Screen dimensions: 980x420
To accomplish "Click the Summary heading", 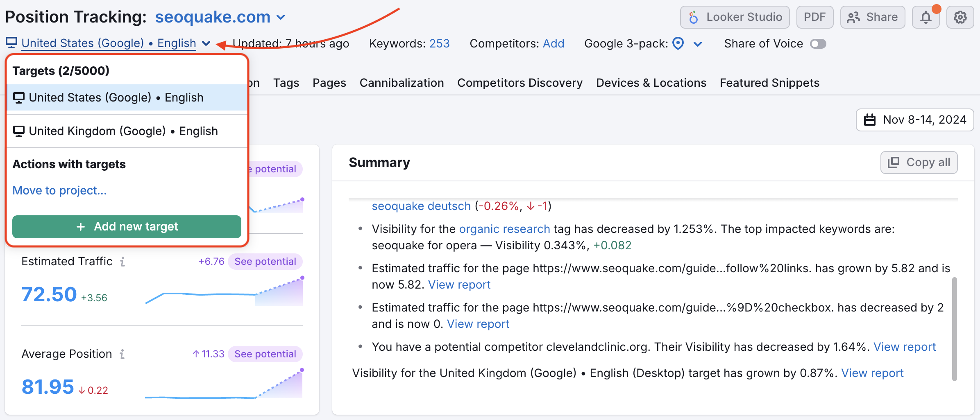I will [379, 163].
